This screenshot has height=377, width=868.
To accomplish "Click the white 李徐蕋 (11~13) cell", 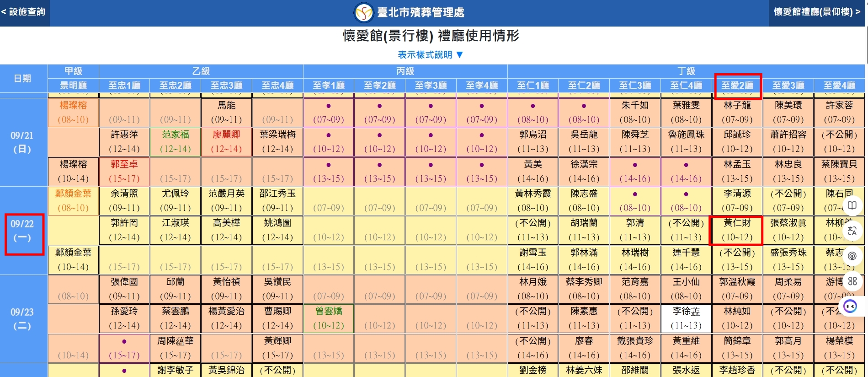I will click(x=686, y=318).
